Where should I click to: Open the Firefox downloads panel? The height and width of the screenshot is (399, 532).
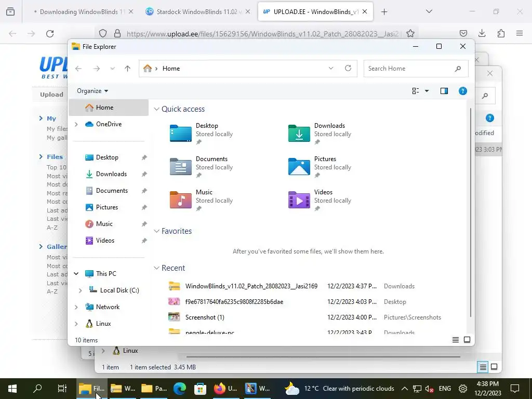tap(482, 33)
